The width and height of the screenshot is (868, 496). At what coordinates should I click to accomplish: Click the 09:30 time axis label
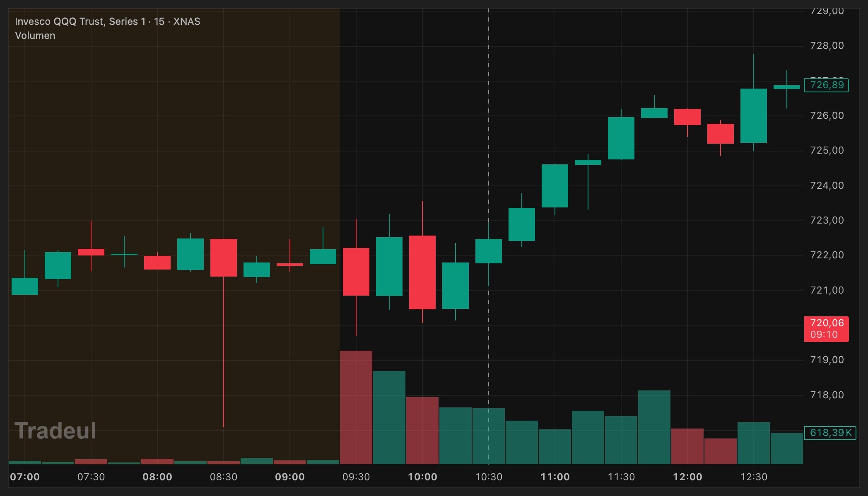(356, 477)
